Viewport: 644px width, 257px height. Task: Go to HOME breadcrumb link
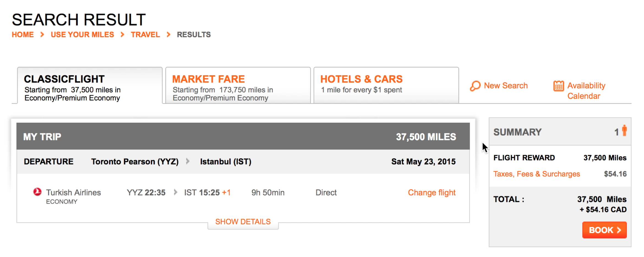pos(23,35)
